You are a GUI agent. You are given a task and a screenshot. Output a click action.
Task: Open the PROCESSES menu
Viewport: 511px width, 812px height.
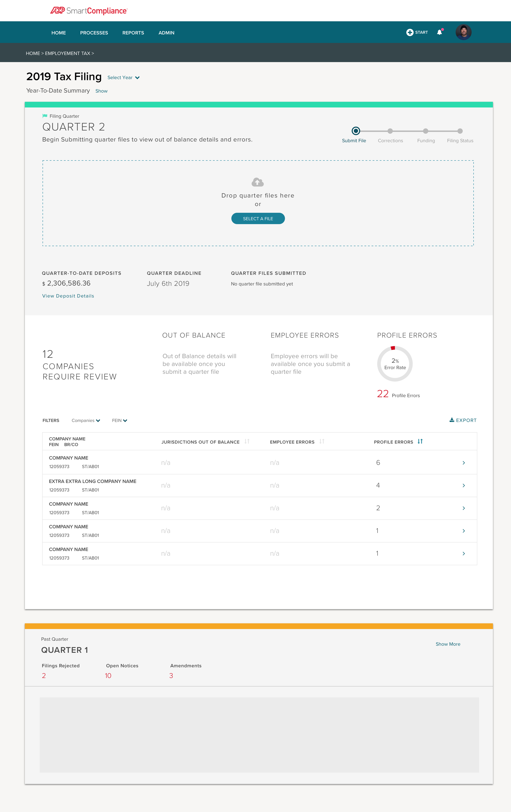click(x=94, y=33)
